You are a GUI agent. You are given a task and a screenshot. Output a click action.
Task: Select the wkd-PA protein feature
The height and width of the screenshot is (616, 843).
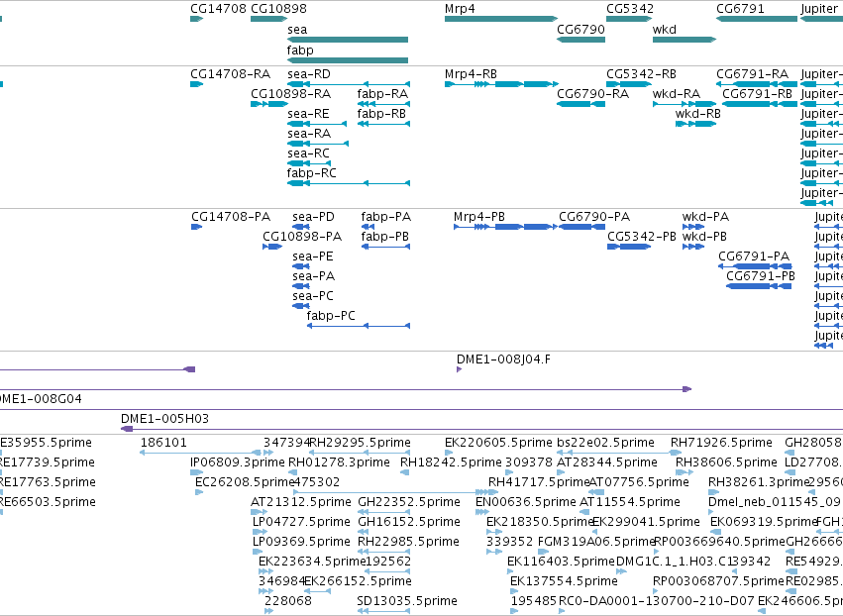click(x=693, y=227)
